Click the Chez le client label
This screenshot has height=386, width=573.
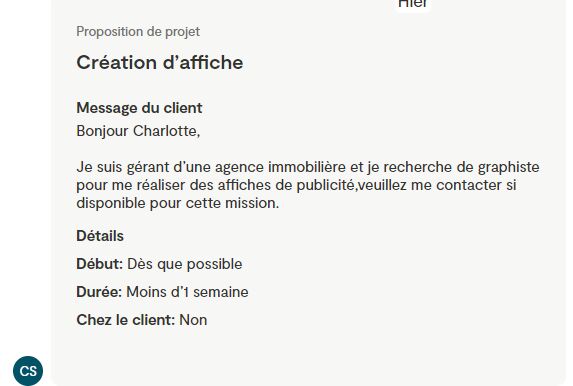click(126, 320)
